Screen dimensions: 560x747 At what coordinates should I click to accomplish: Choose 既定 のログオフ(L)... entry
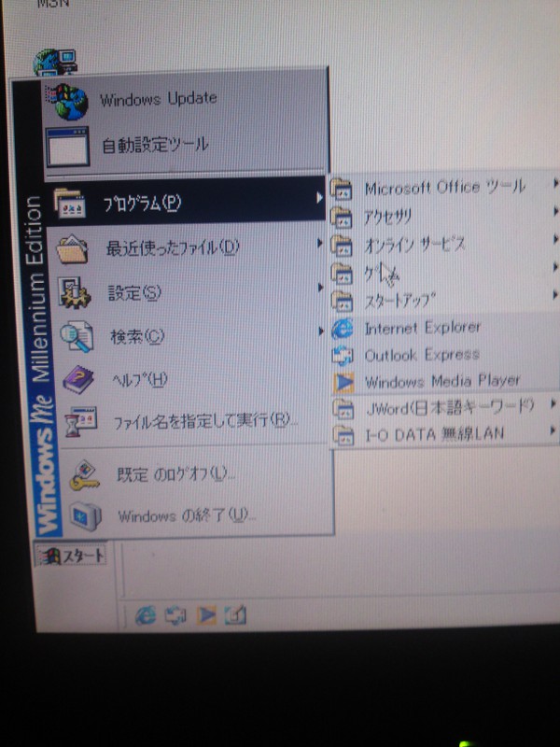pos(194,473)
